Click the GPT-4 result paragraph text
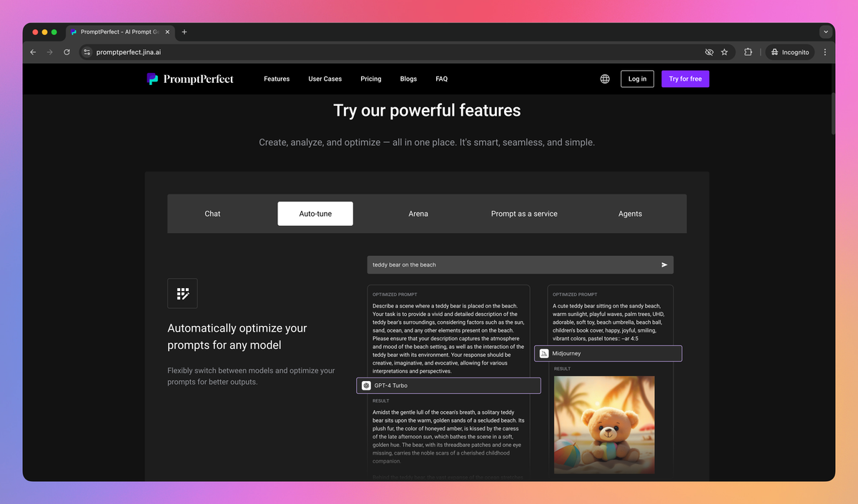 coord(448,436)
